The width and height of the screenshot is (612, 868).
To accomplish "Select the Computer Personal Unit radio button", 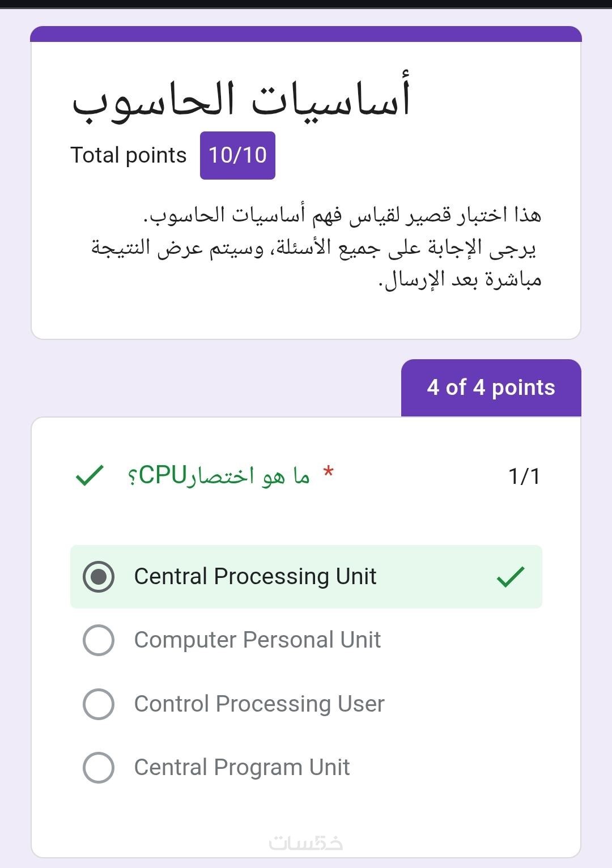I will click(99, 640).
